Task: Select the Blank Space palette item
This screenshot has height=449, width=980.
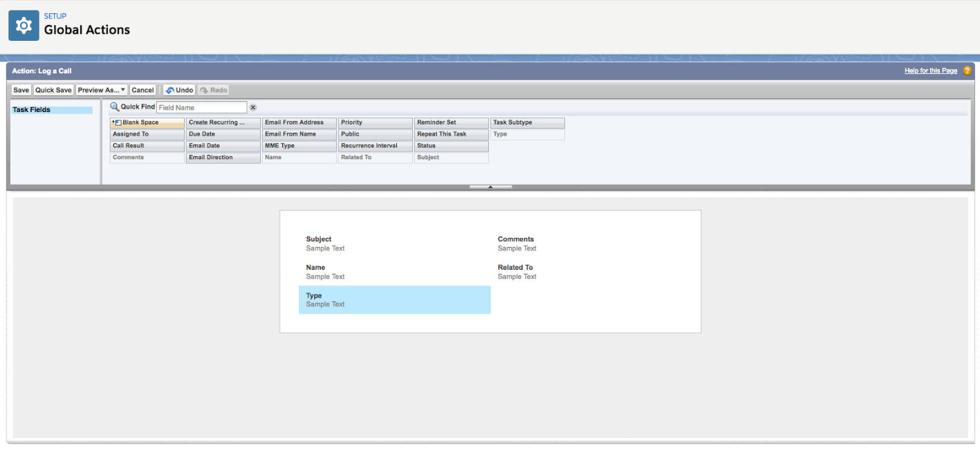Action: click(147, 122)
